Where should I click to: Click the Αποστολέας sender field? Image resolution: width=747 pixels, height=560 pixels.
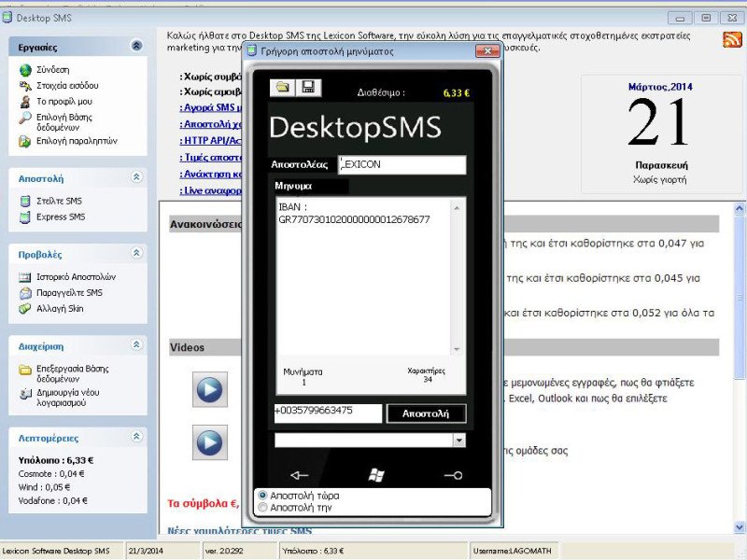click(402, 165)
